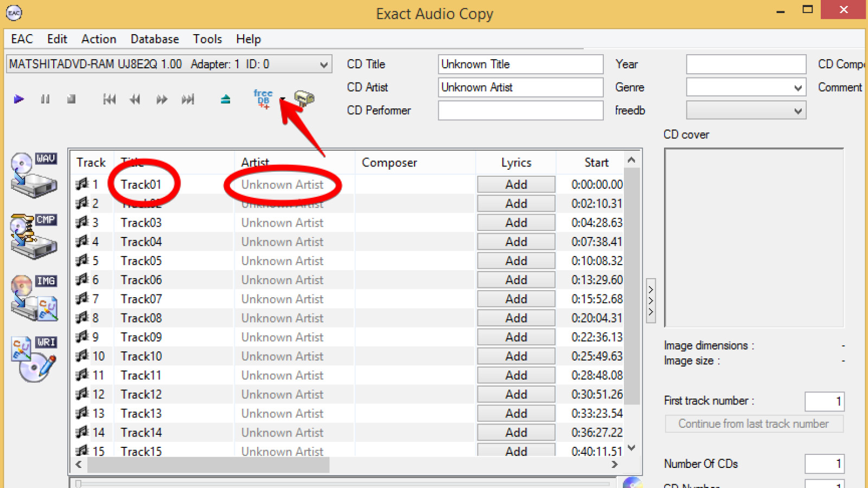Skip to the next track
Image resolution: width=868 pixels, height=488 pixels.
pos(188,99)
